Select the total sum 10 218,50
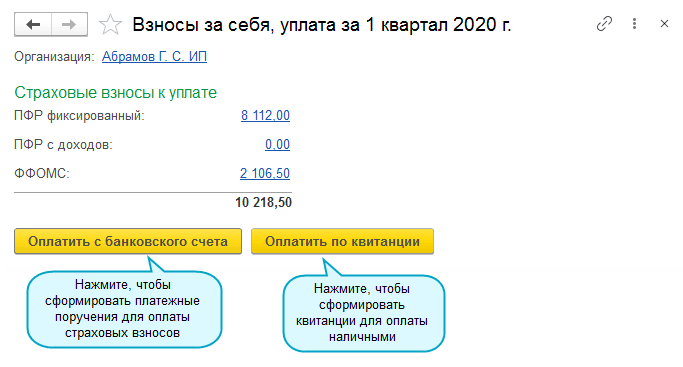This screenshot has height=367, width=683. pos(264,202)
